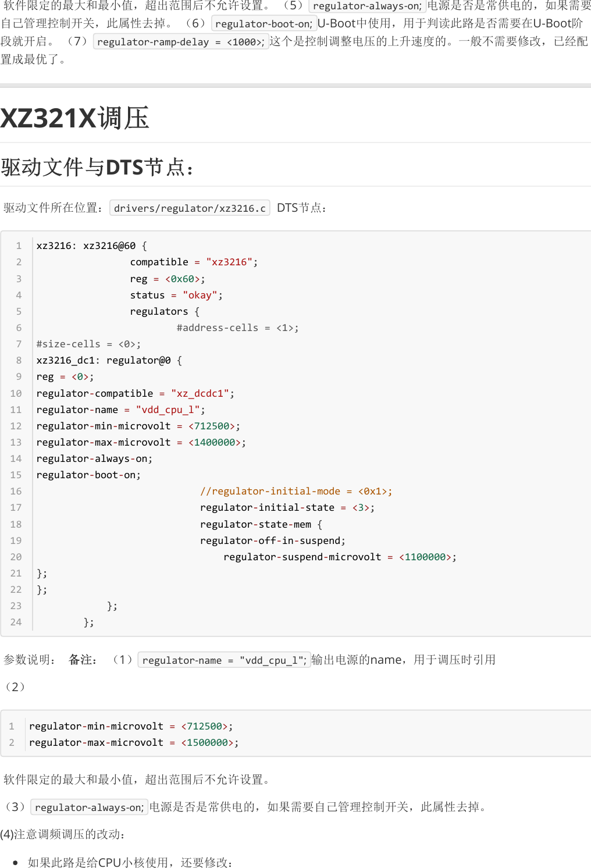This screenshot has width=591, height=868.
Task: Click the regulator-initial-state = <3> line
Action: [x=287, y=508]
